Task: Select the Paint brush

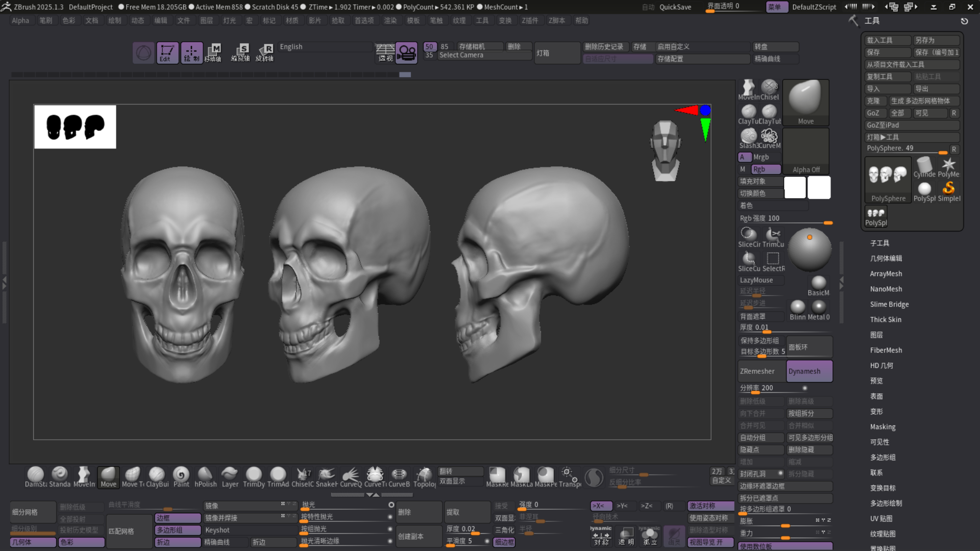Action: (181, 477)
